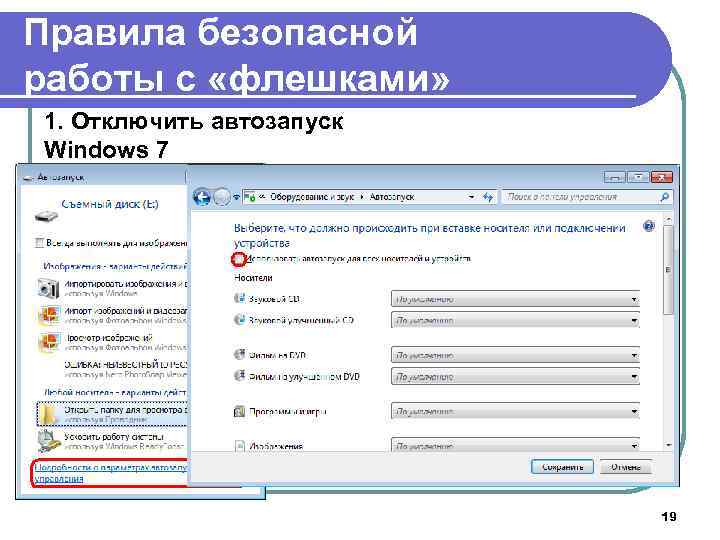The width and height of the screenshot is (720, 540).
Task: Click the folder icon for 'Открыть папку для просмотра'
Action: pyautogui.click(x=48, y=414)
